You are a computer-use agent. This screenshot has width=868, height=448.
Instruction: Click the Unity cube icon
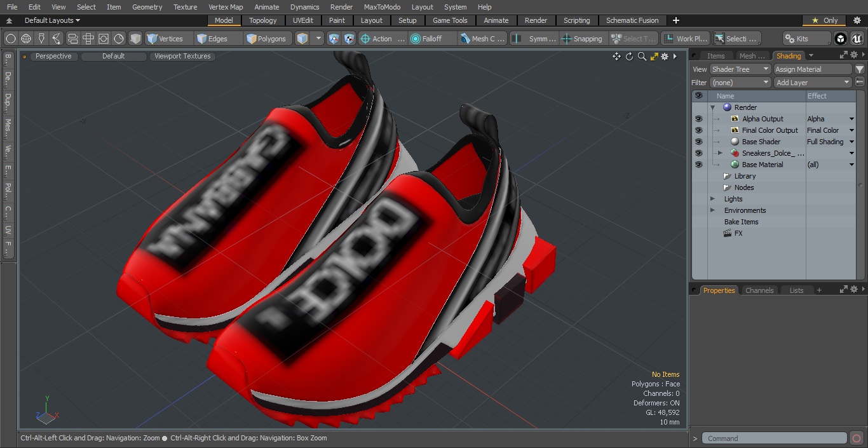pyautogui.click(x=840, y=39)
